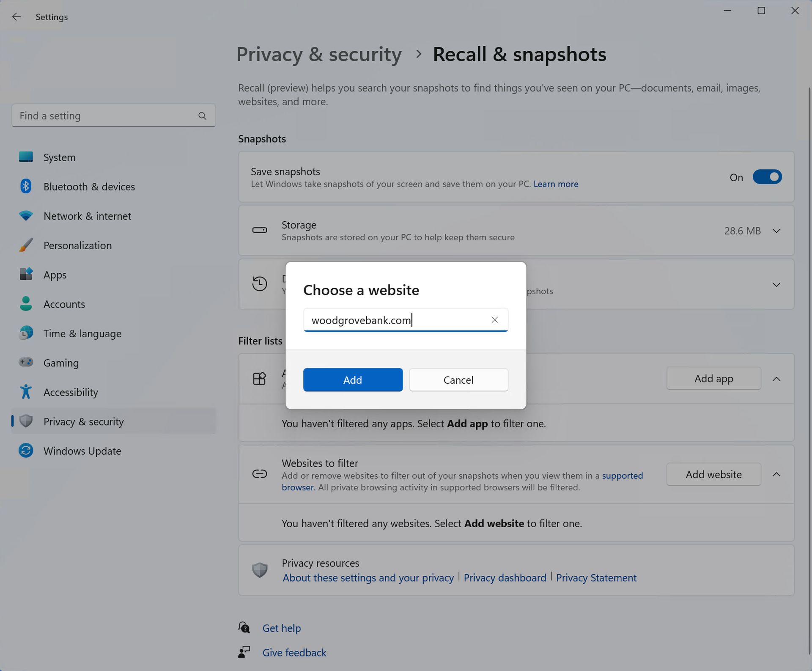
Task: Click the Learn more link
Action: pos(555,184)
